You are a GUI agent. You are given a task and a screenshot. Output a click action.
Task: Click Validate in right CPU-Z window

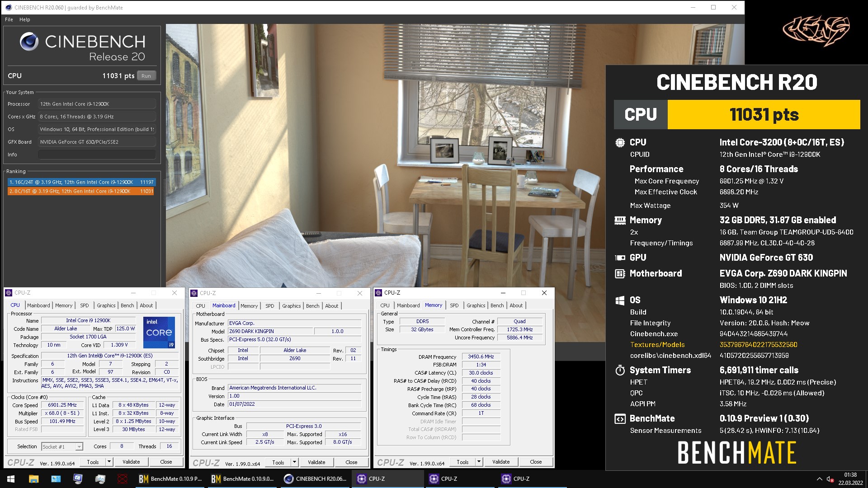(501, 462)
